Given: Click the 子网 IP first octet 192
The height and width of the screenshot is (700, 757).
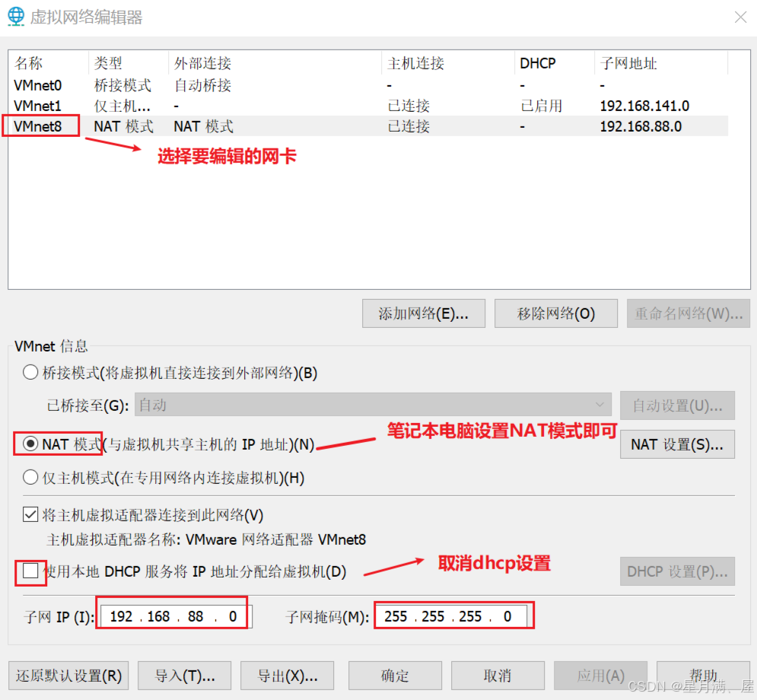Looking at the screenshot, I should pos(121,616).
